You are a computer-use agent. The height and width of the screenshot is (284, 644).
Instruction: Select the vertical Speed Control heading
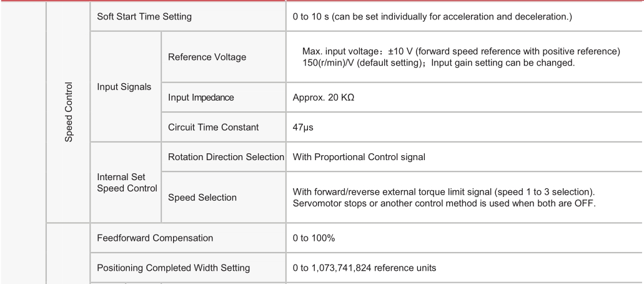click(x=69, y=113)
